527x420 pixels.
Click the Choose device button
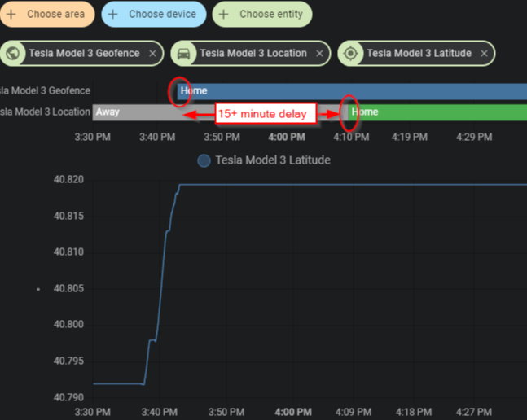[x=154, y=14]
